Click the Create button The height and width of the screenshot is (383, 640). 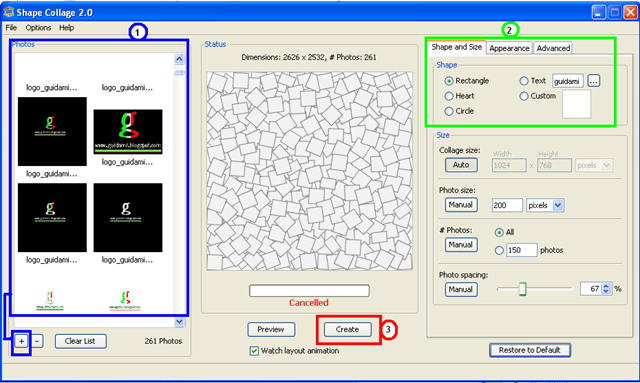click(347, 330)
